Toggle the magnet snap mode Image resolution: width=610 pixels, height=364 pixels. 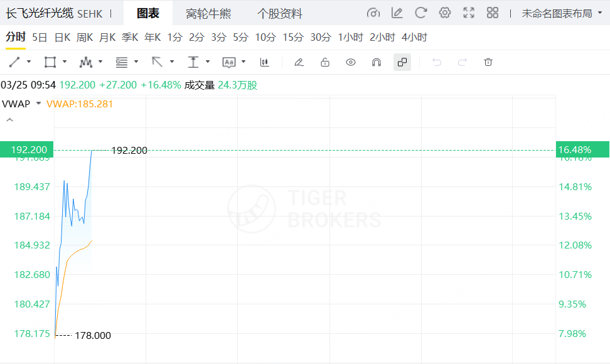tap(377, 62)
